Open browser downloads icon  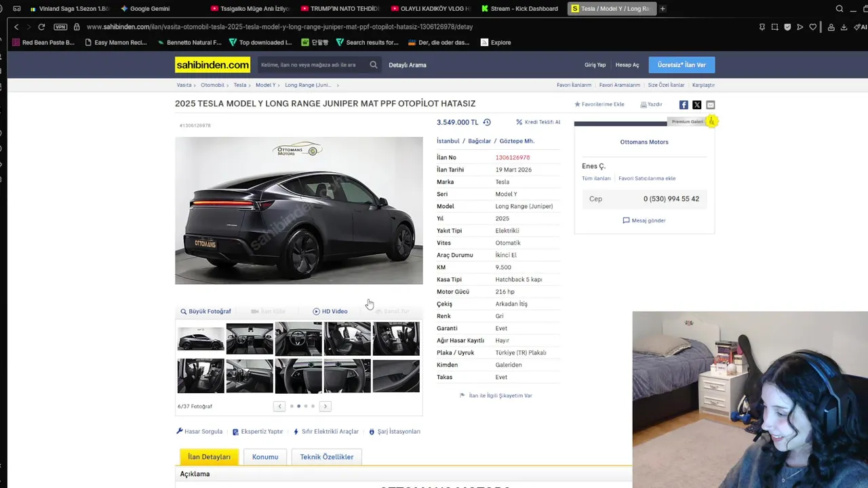(x=844, y=27)
